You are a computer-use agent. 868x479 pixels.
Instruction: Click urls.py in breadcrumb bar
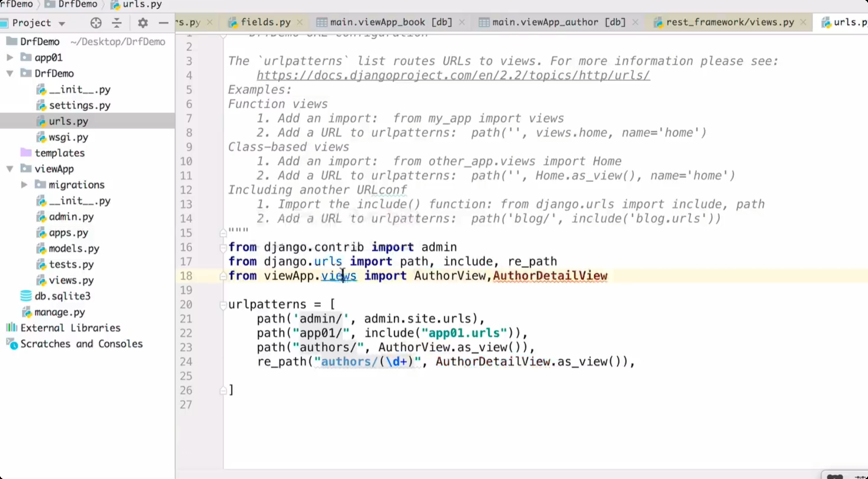[x=136, y=5]
